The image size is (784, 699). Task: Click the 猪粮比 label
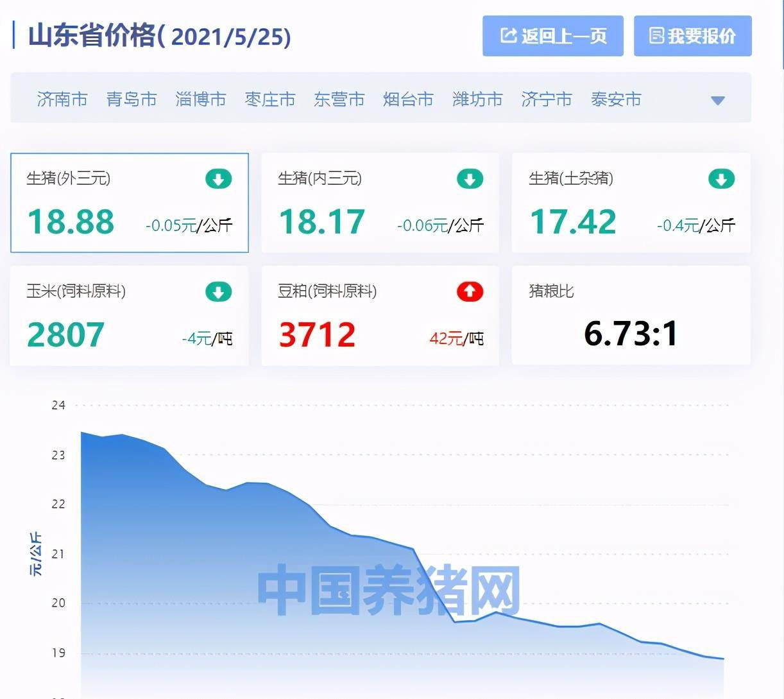pyautogui.click(x=551, y=291)
